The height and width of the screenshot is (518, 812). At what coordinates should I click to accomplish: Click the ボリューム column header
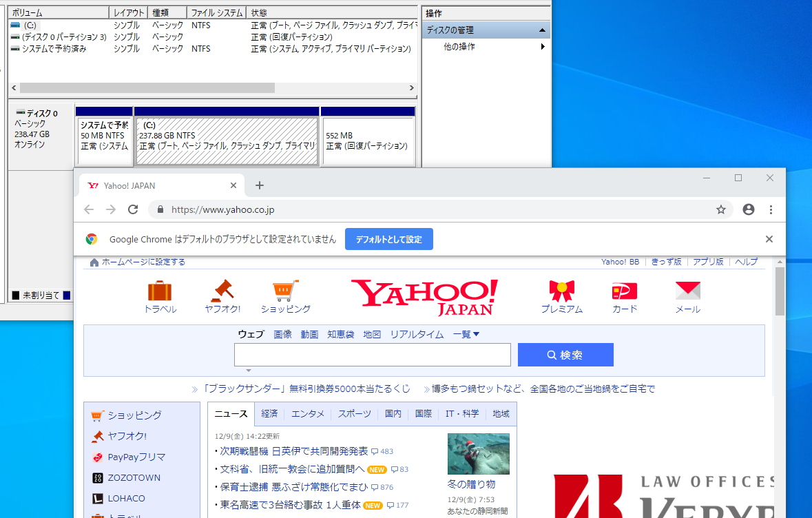pyautogui.click(x=59, y=12)
